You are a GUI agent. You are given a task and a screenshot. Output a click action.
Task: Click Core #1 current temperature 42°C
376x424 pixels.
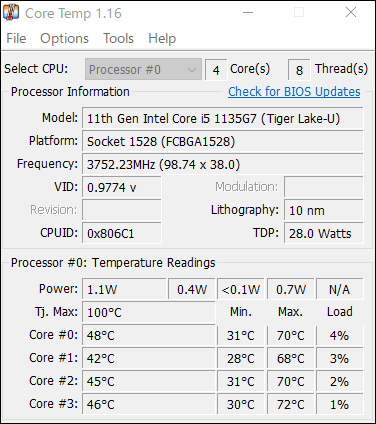(x=149, y=358)
